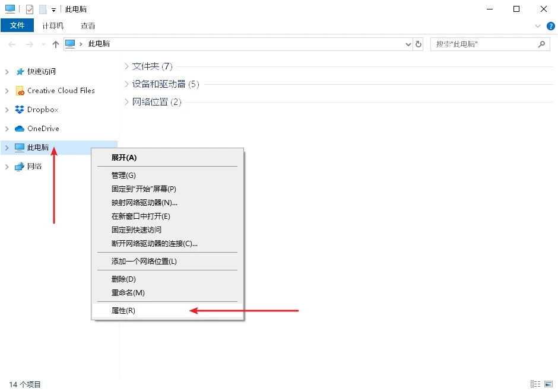This screenshot has height=392, width=558.
Task: Select 此电脑 in navigation pane
Action: tap(38, 147)
